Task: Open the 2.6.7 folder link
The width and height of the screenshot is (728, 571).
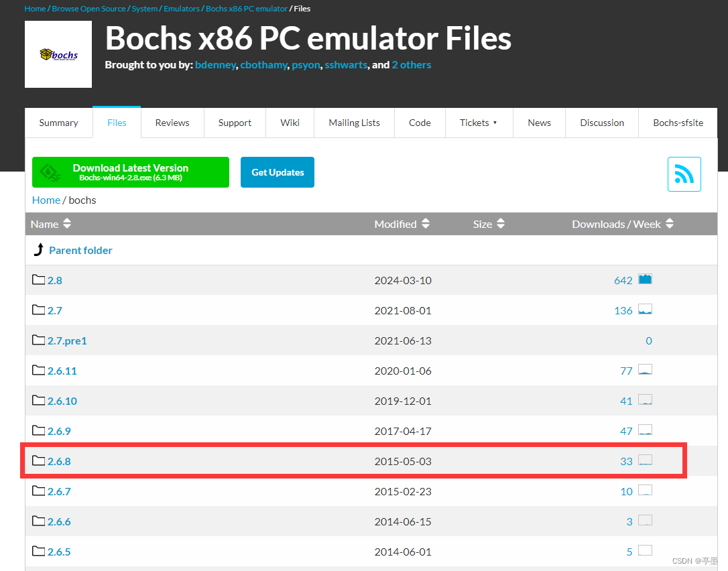Action: 59,491
